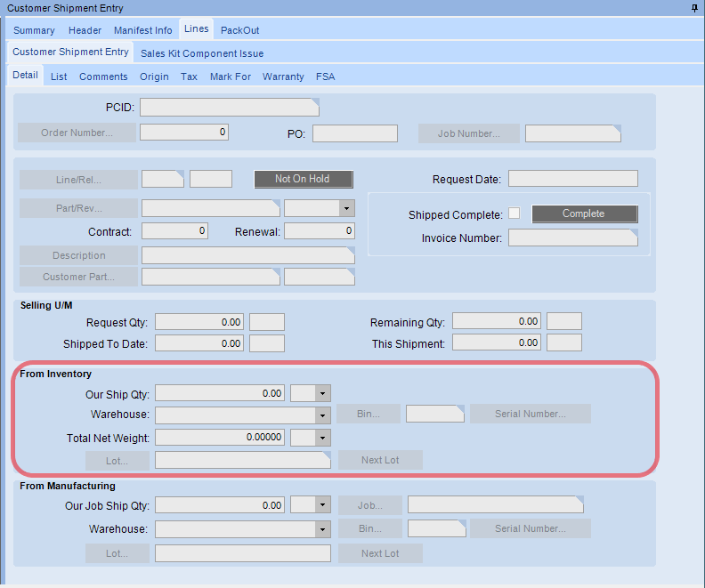Click the Remaining Qty field
Screen dimensions: 705x588
[x=497, y=321]
